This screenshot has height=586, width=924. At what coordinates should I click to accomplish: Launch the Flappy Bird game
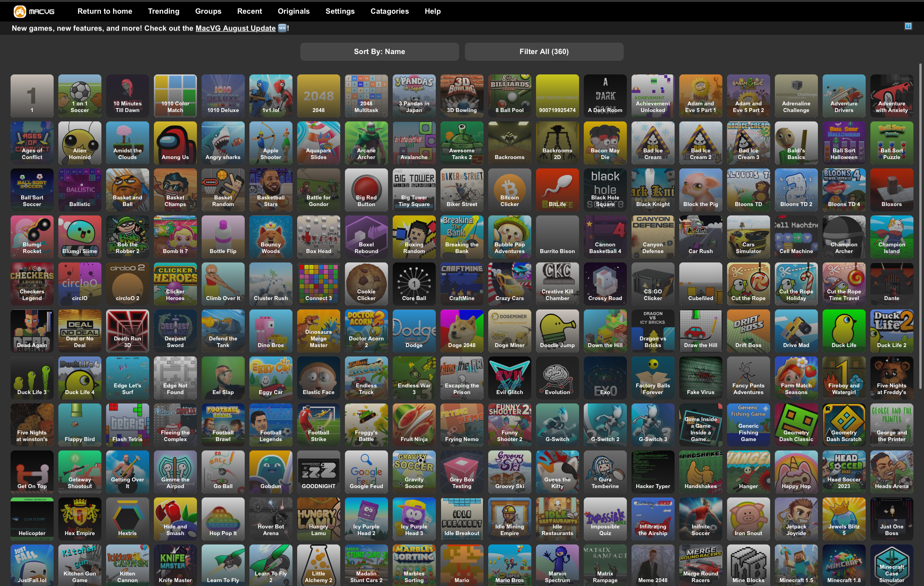tap(80, 425)
